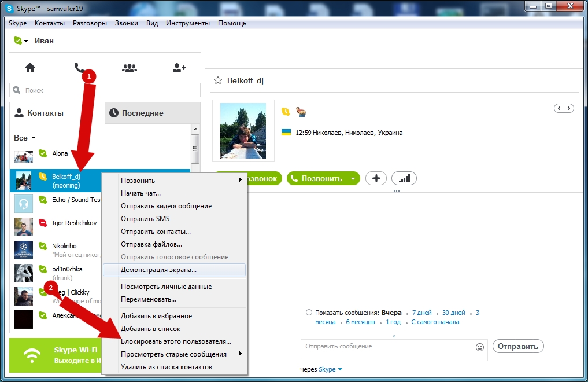This screenshot has width=588, height=382.
Task: Choose Переименовать...
Action: point(175,299)
